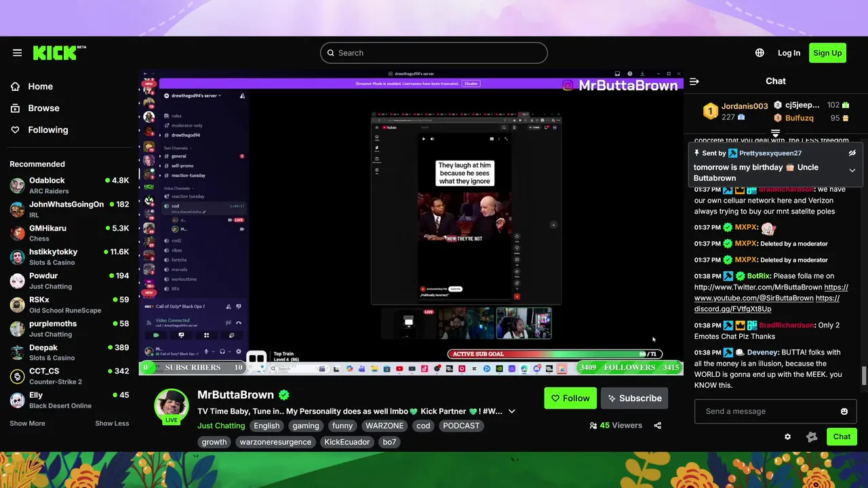The width and height of the screenshot is (868, 488).
Task: Focus the top Search bar
Action: point(434,53)
